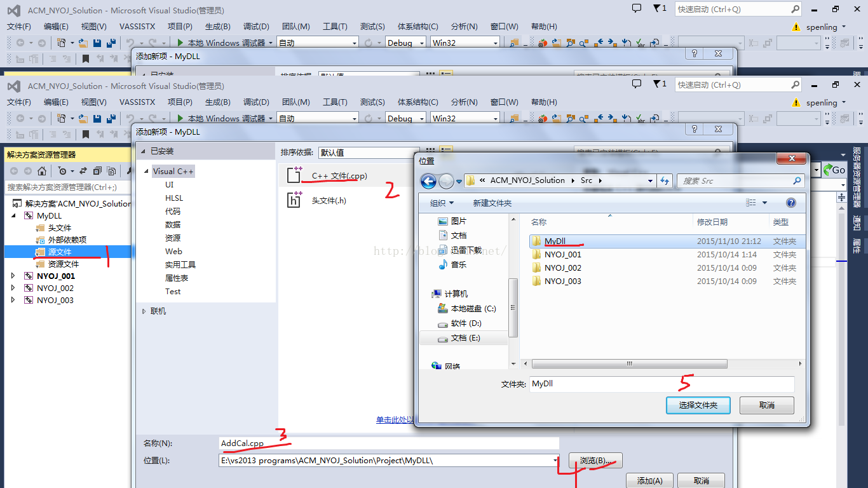Select 源文件 in Solution Explorer tree
Viewport: 868px width, 488px height.
(x=60, y=252)
